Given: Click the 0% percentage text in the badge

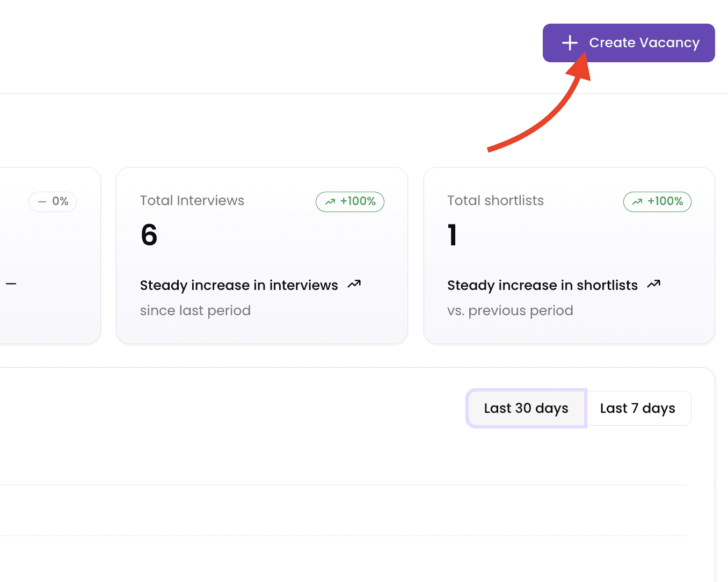Looking at the screenshot, I should (60, 201).
